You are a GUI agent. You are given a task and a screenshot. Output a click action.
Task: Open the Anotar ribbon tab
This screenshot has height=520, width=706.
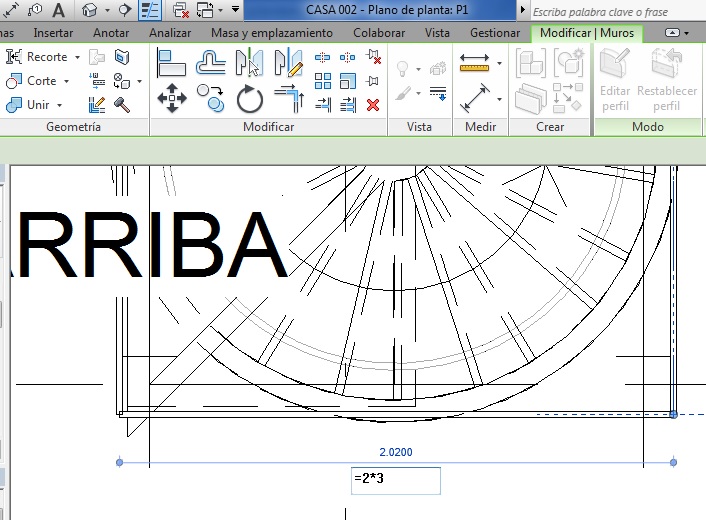click(x=111, y=33)
